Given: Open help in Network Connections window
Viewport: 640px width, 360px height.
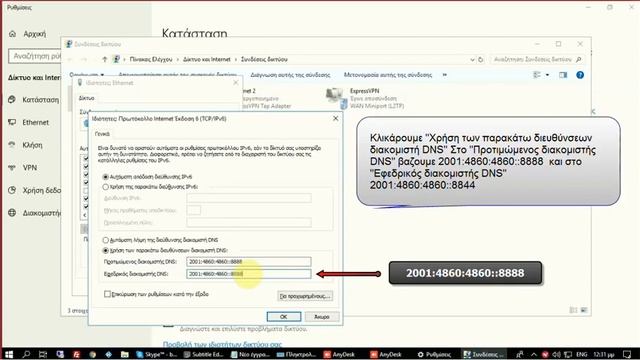Looking at the screenshot, I should [x=580, y=75].
